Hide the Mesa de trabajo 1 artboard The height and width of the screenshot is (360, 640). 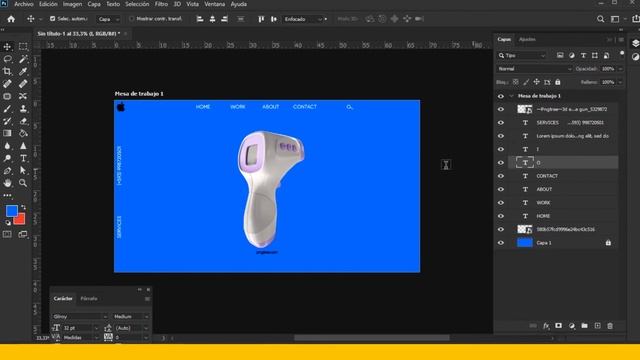[x=501, y=96]
